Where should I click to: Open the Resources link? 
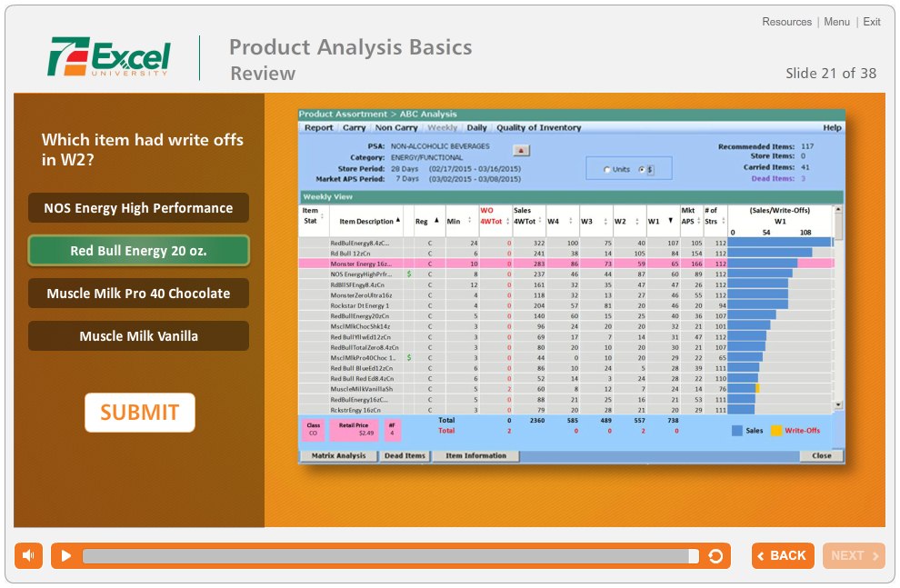(x=787, y=22)
